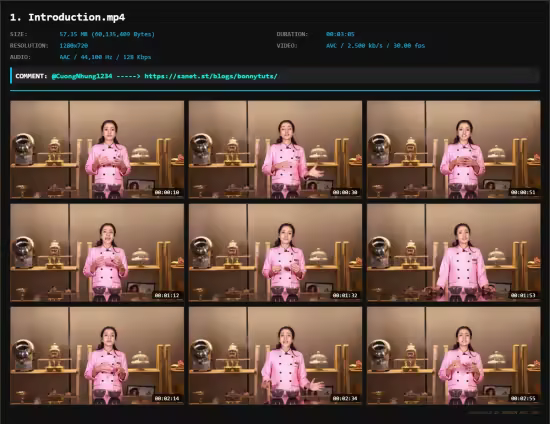Viewport: 550px width, 424px height.
Task: Click the @CuongNhung1234 handle in the comment
Action: pyautogui.click(x=82, y=76)
